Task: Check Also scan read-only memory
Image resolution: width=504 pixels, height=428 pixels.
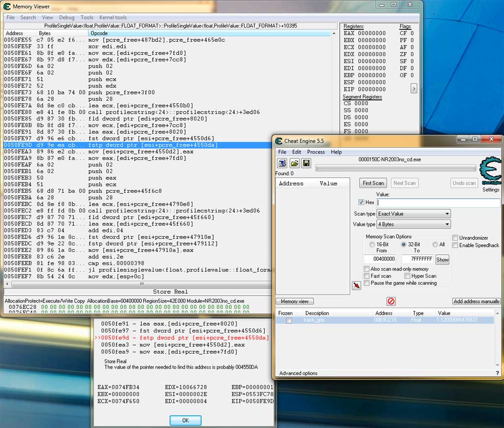Action: (366, 269)
